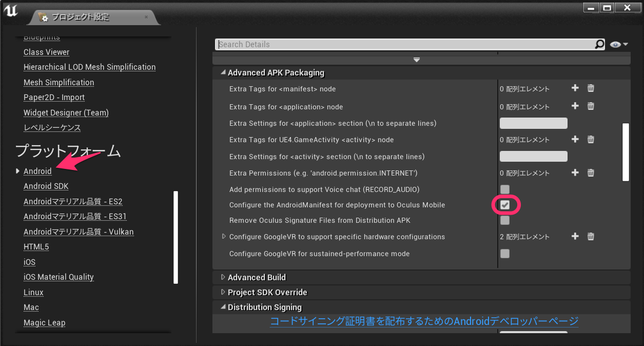Open Androidマテリアル品質 - ES31 settings

tap(75, 216)
